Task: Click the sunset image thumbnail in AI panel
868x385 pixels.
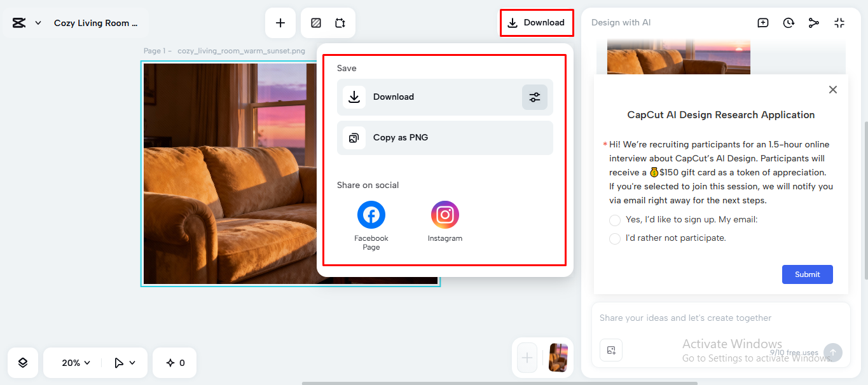Action: coord(679,57)
